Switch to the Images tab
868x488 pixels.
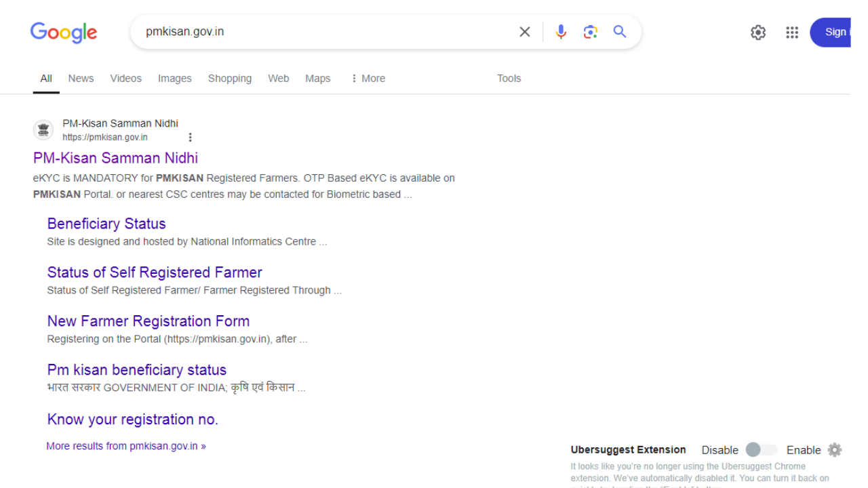[175, 79]
